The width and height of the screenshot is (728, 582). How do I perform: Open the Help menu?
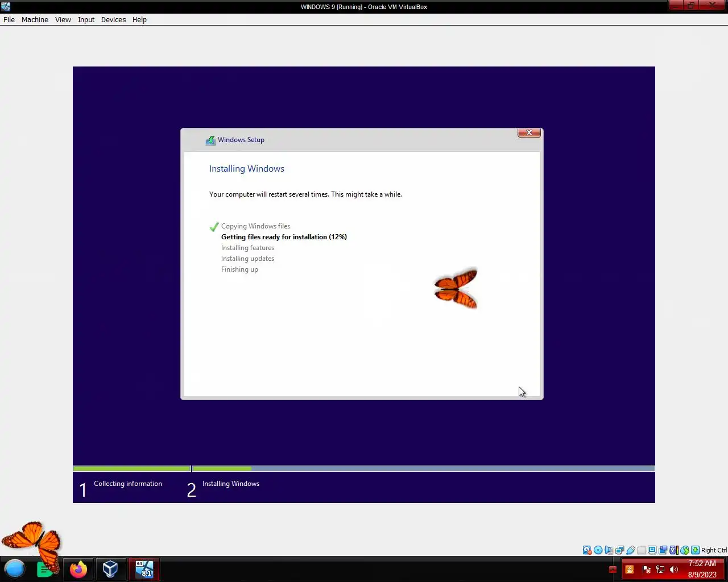point(139,19)
